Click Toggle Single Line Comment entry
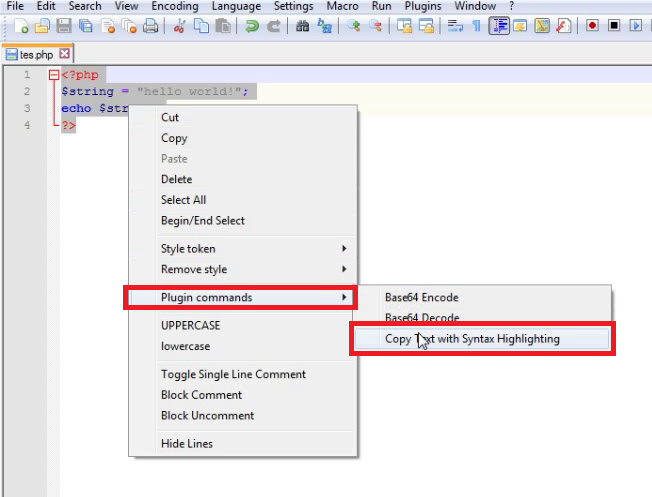Screen dimensions: 652x497 click(x=233, y=374)
